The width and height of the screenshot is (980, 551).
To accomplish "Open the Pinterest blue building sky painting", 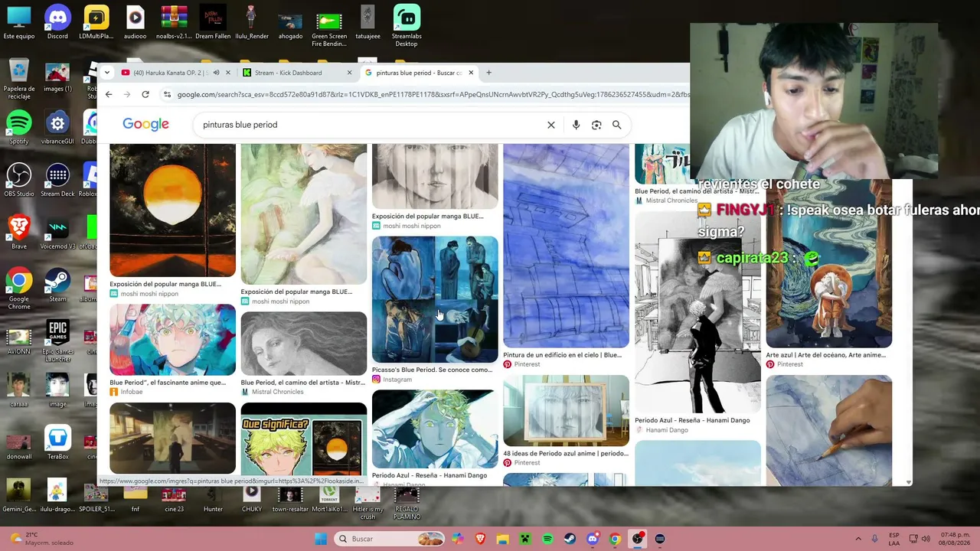I will [566, 246].
